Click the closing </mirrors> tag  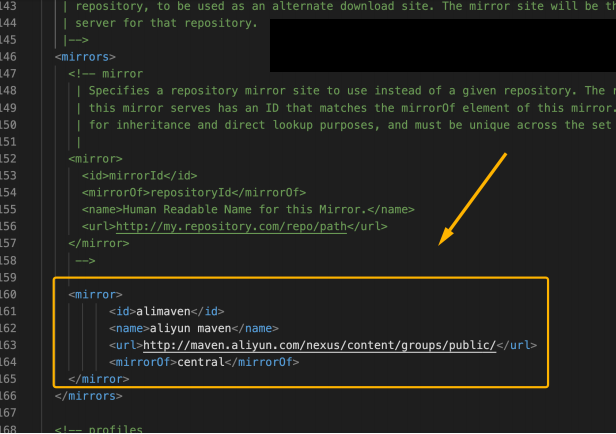89,396
